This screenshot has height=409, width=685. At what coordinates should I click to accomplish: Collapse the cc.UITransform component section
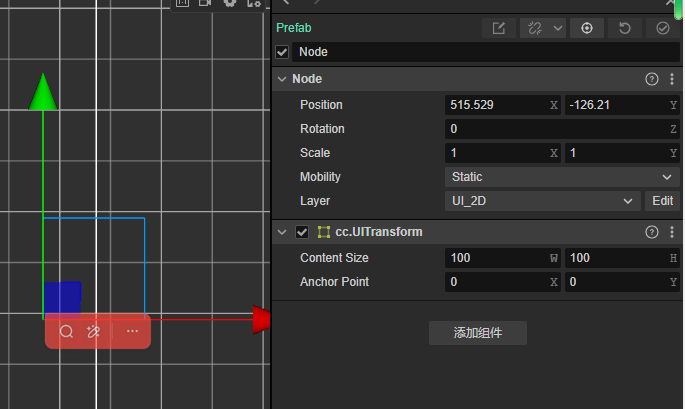(x=282, y=232)
